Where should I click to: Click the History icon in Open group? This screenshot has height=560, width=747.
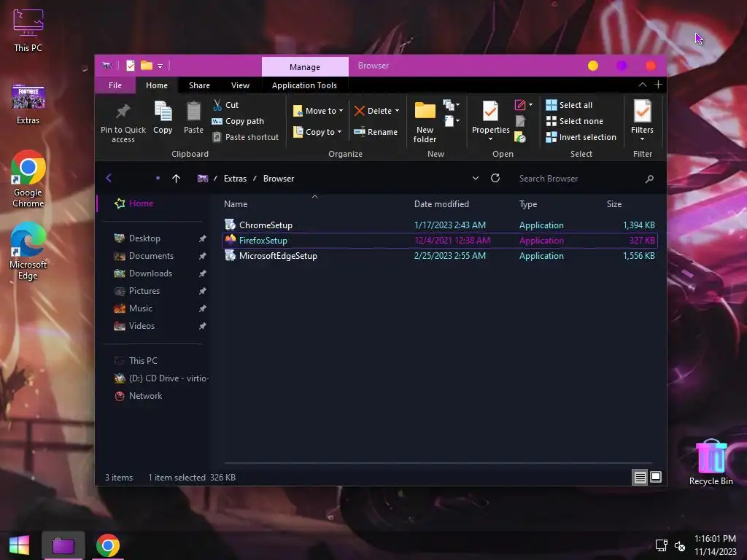point(519,138)
